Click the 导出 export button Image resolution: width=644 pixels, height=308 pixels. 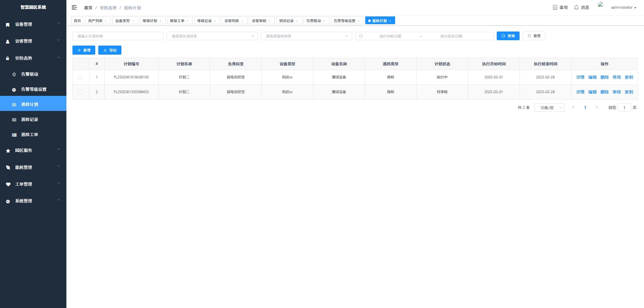point(110,50)
